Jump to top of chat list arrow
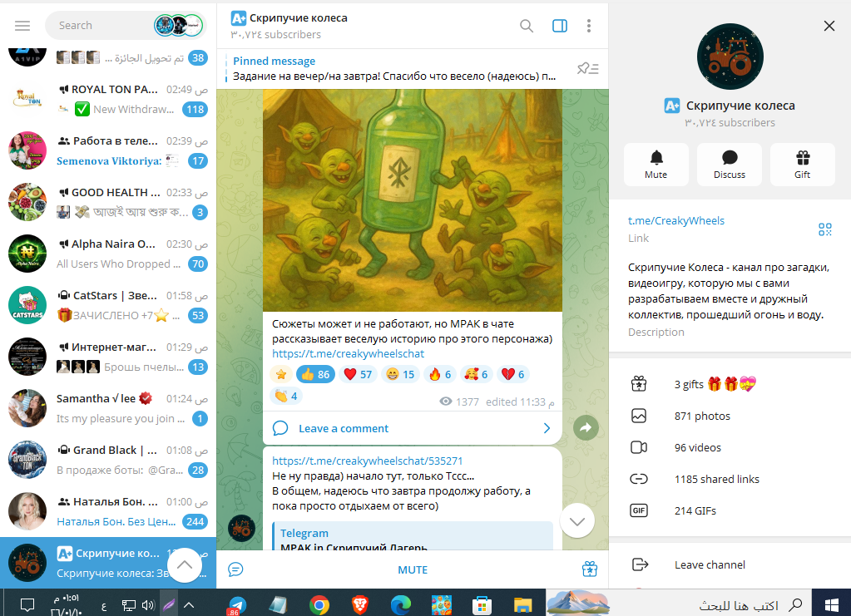 coord(185,565)
